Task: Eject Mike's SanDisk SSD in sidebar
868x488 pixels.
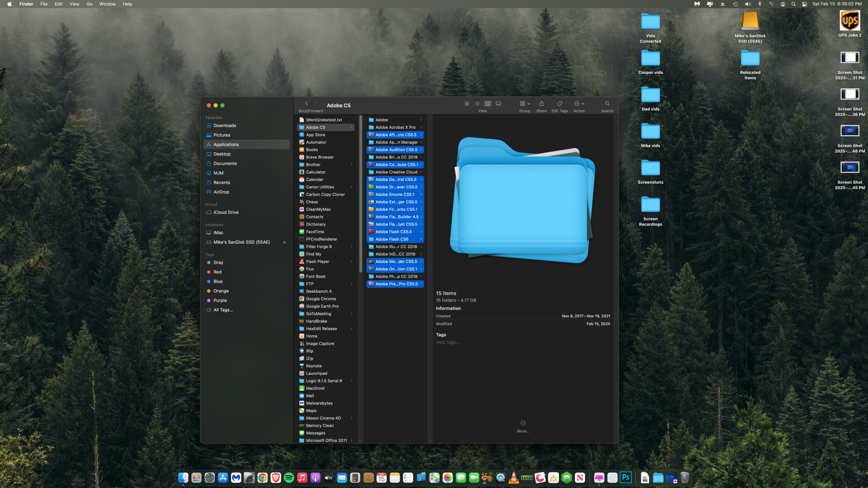Action: coord(284,242)
